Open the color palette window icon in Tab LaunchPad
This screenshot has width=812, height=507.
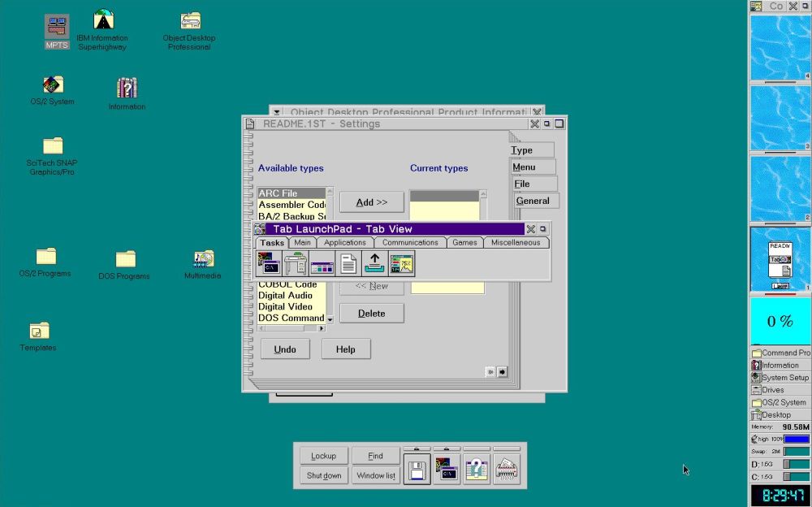pos(322,263)
